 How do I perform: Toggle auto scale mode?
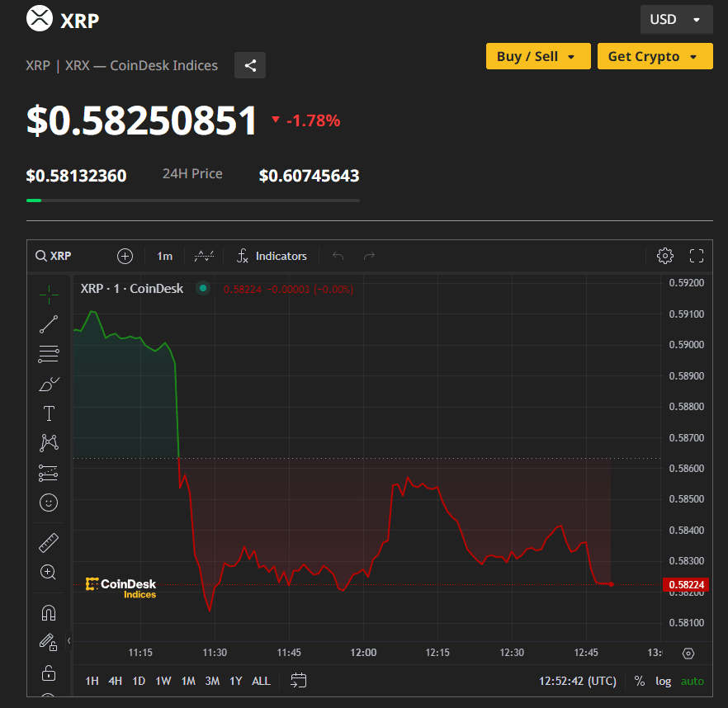(692, 681)
